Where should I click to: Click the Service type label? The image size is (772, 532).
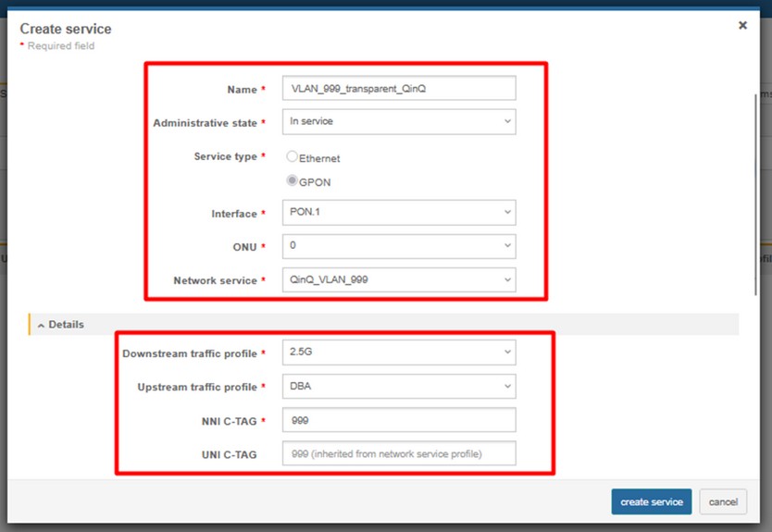click(225, 156)
